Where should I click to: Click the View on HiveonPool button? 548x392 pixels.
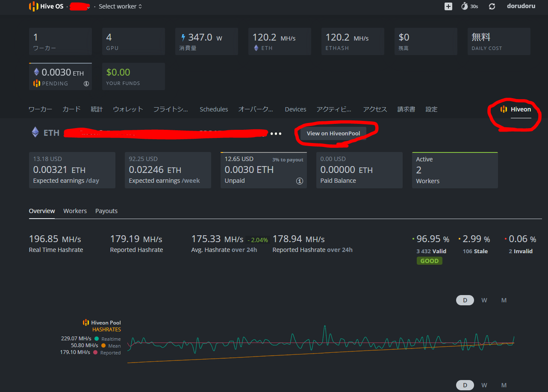tap(333, 133)
